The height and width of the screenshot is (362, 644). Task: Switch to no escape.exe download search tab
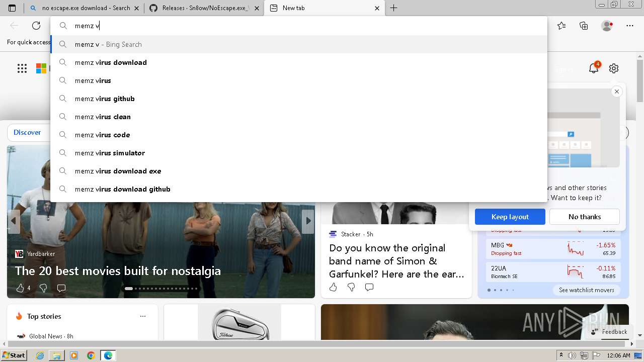pyautogui.click(x=84, y=8)
